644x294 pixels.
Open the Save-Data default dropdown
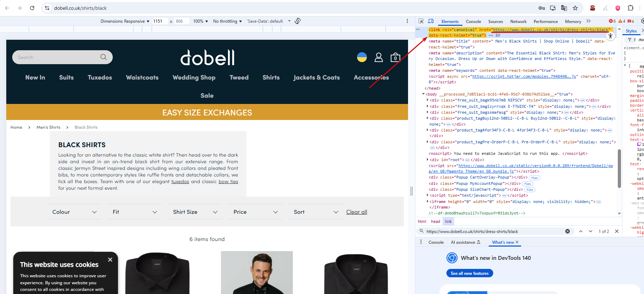[269, 21]
